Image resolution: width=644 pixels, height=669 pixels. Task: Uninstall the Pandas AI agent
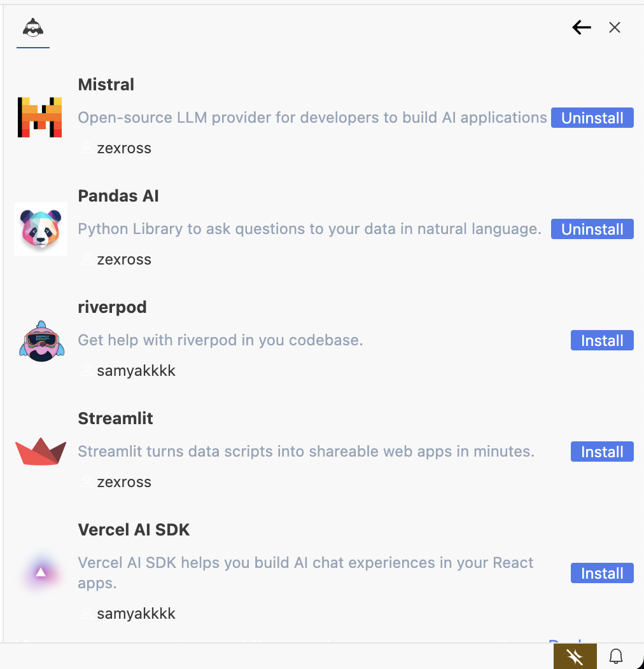[592, 229]
